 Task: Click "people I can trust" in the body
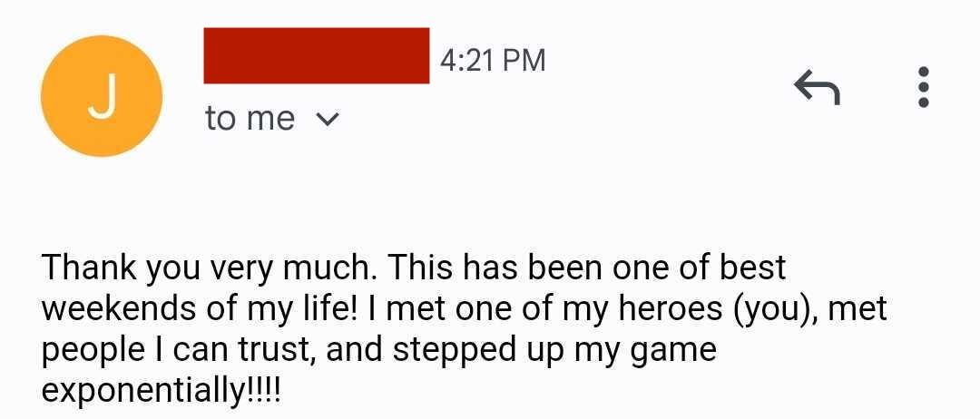177,350
